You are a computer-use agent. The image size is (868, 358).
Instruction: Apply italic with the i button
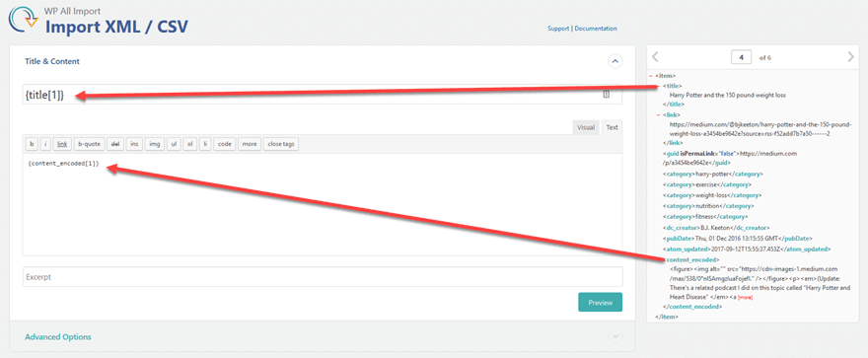point(45,144)
